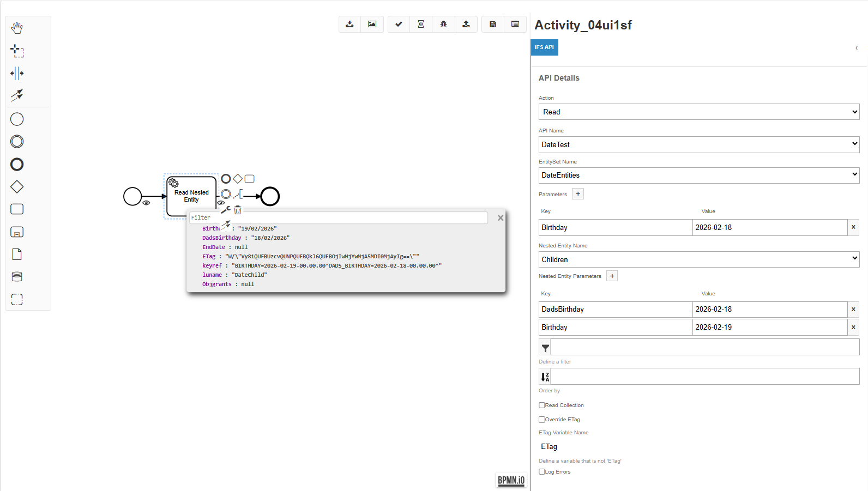Click the checkmark validate toolbar button
Viewport: 868px width, 491px height.
point(399,24)
